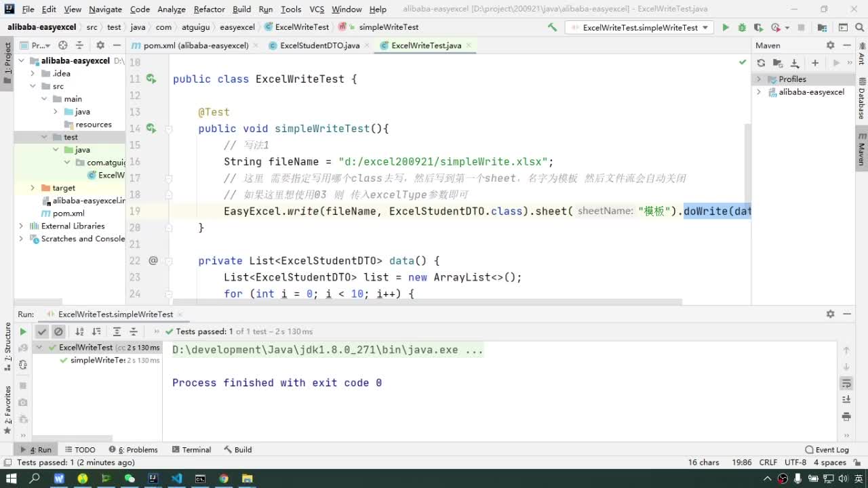Click the run gutter icon at line 14
Image resolution: width=868 pixels, height=488 pixels.
tap(151, 128)
